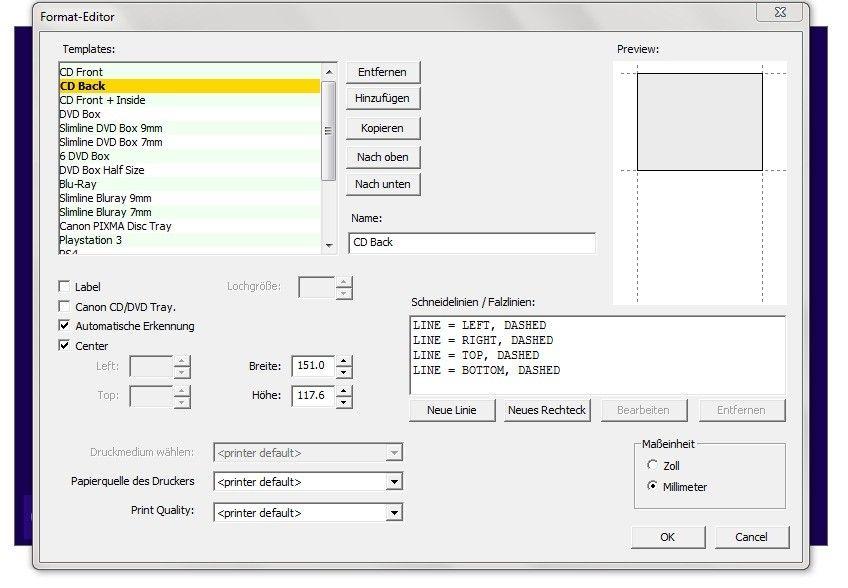
Task: Uncheck Automatische Erkennung
Action: coord(65,326)
